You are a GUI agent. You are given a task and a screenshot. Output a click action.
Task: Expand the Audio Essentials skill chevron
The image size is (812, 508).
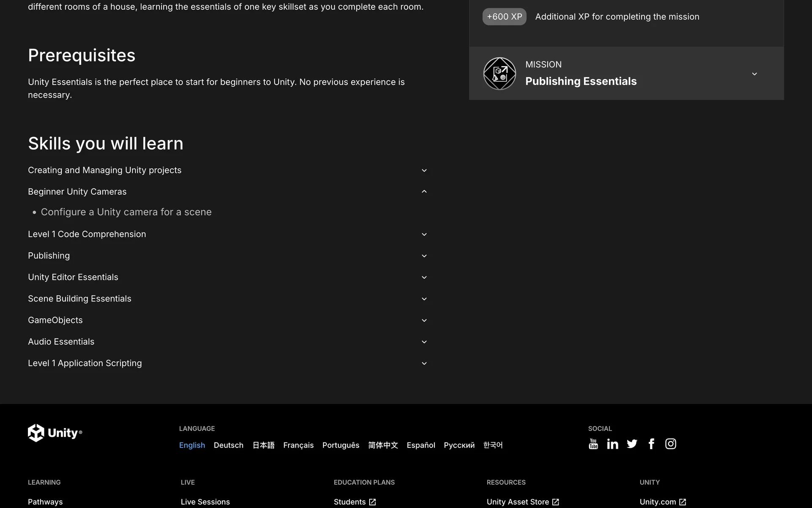(x=424, y=342)
